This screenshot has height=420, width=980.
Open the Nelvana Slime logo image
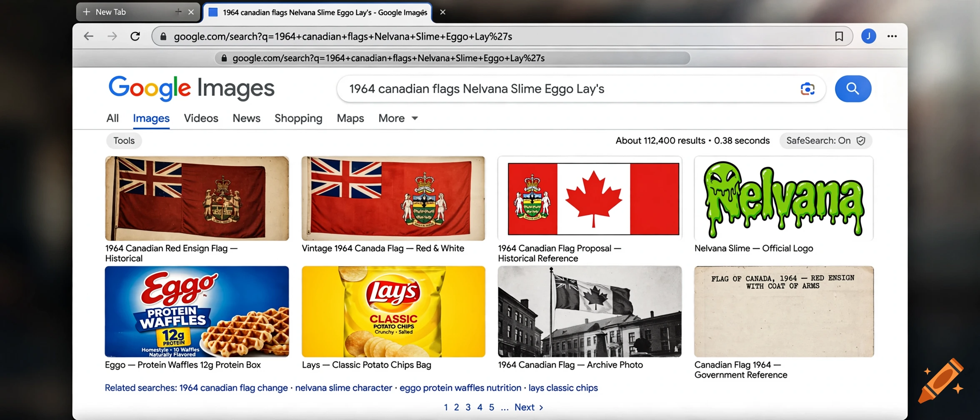click(x=784, y=198)
